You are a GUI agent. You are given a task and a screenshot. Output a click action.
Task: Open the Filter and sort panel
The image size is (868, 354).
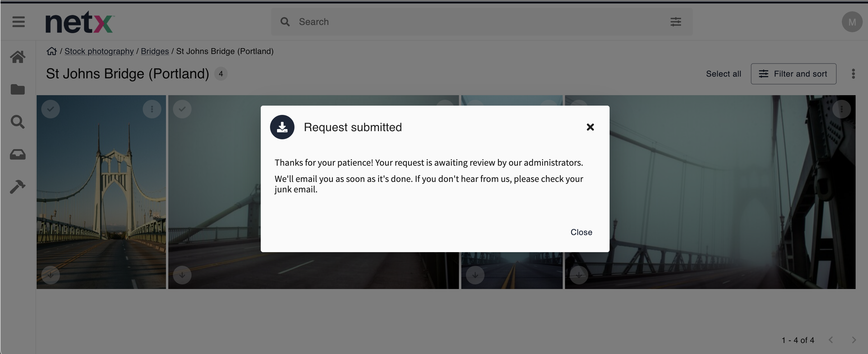click(x=793, y=74)
